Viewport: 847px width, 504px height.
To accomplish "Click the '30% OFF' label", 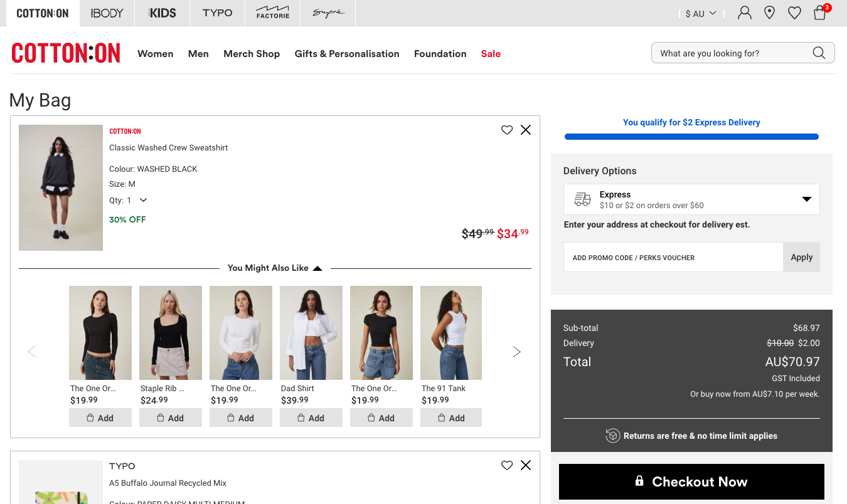I will [127, 219].
